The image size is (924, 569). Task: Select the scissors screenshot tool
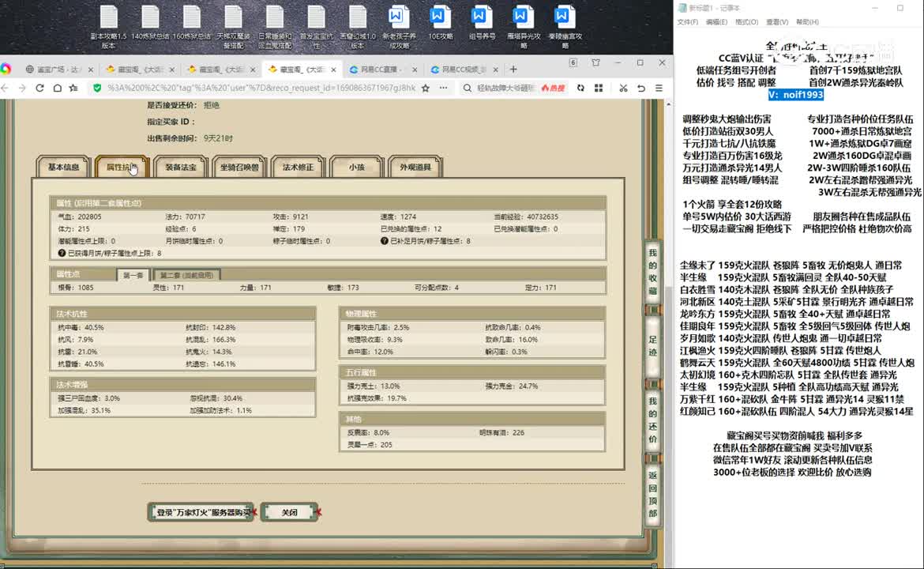point(623,88)
